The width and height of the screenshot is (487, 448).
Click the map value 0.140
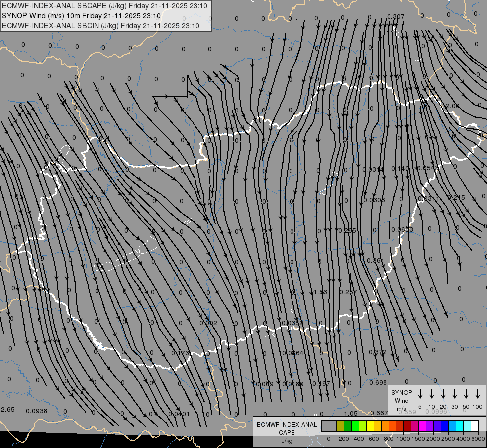(x=400, y=169)
